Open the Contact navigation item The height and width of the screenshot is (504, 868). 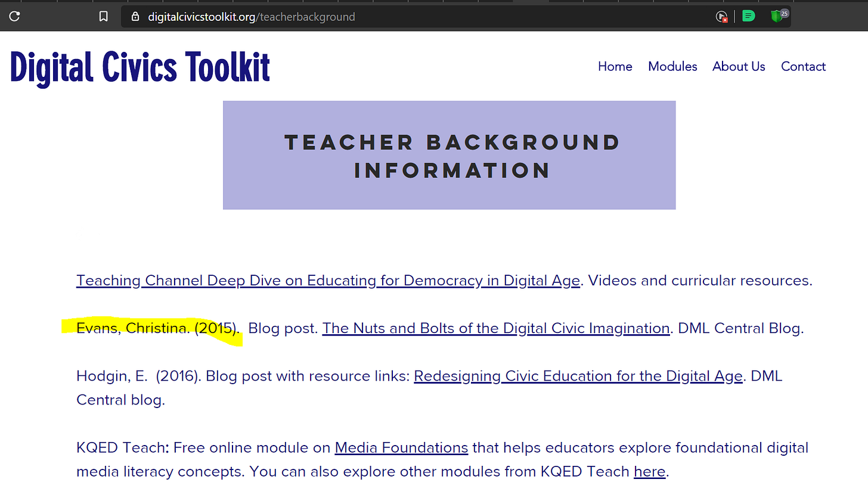[x=803, y=67]
